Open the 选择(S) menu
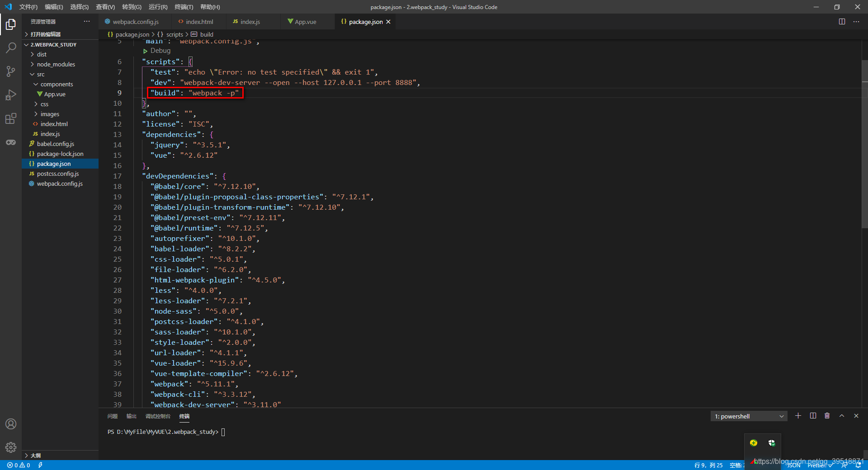This screenshot has height=470, width=868. point(80,7)
